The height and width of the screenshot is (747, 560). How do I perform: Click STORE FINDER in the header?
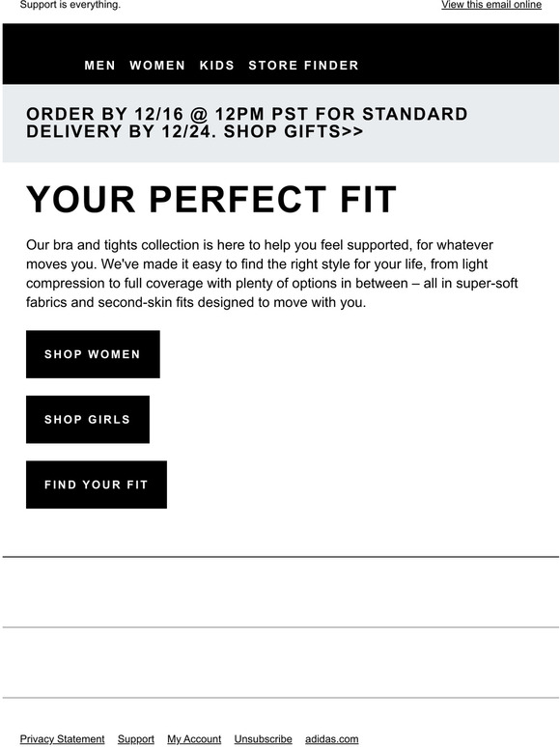click(x=303, y=66)
